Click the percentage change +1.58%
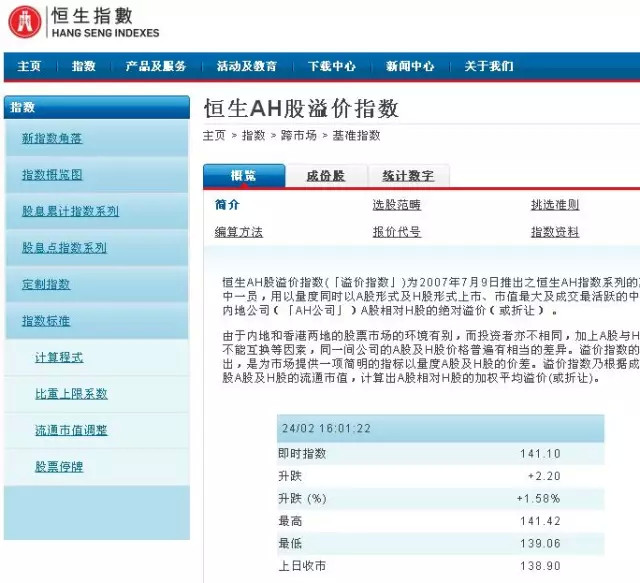This screenshot has width=640, height=583. (538, 498)
